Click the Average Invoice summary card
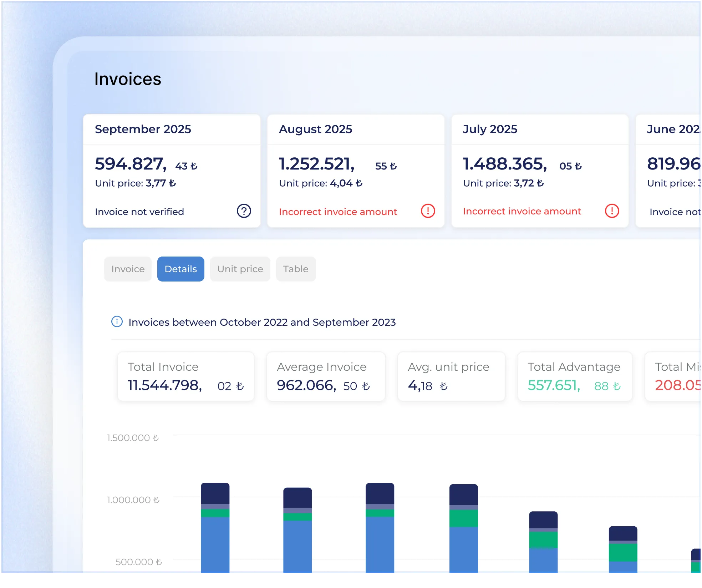702x588 pixels. [326, 376]
